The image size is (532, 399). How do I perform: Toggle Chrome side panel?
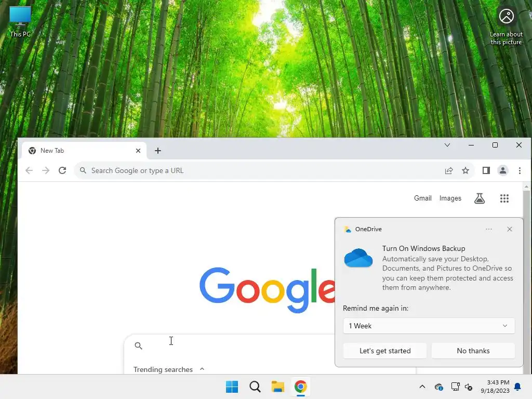[486, 170]
